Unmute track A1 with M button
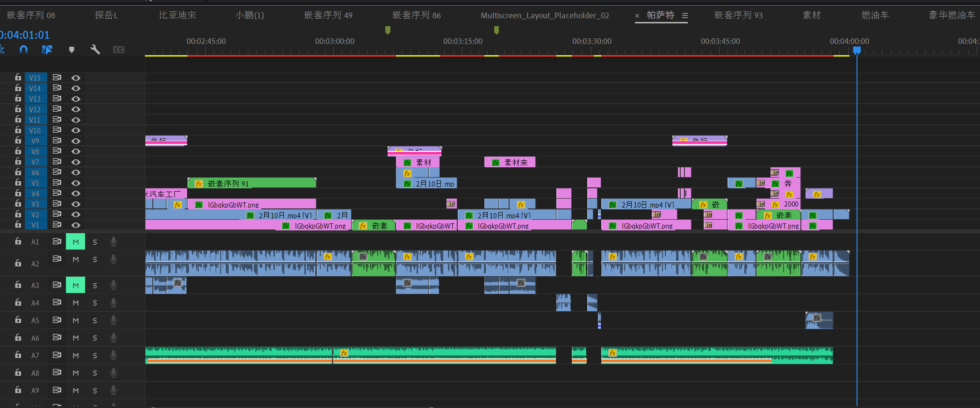 [76, 242]
